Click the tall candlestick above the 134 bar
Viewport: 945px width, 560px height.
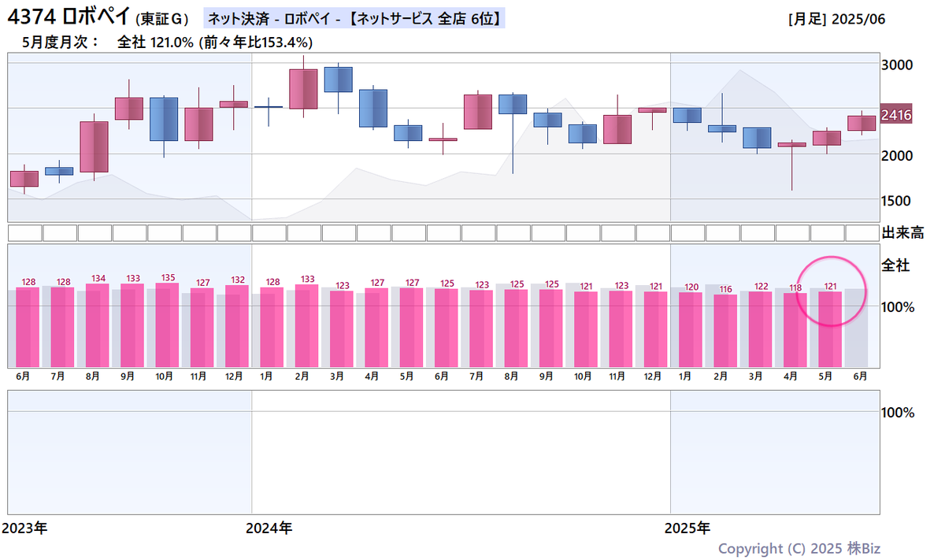point(94,146)
